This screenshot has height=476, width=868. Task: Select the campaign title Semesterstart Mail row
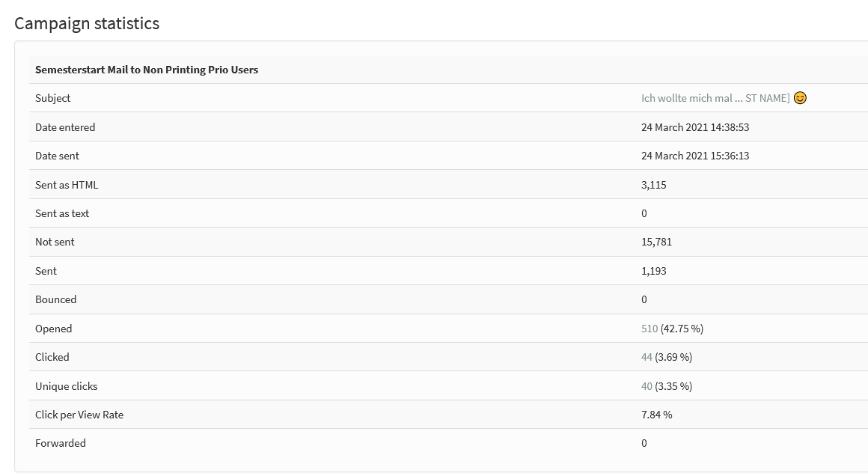tap(448, 70)
